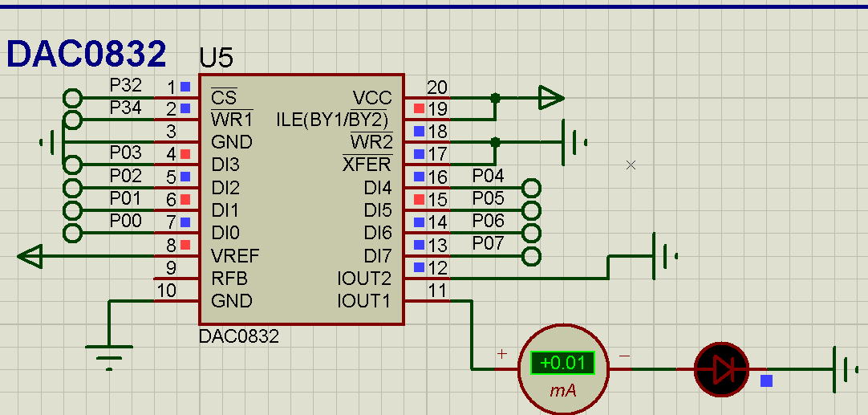Click pin 15 red logic state indicator

point(419,198)
